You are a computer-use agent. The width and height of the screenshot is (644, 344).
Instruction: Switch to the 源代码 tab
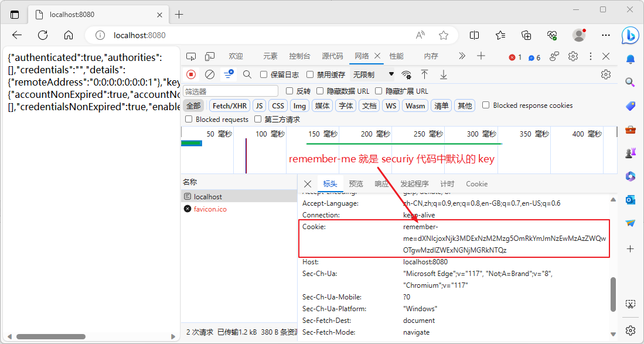332,56
